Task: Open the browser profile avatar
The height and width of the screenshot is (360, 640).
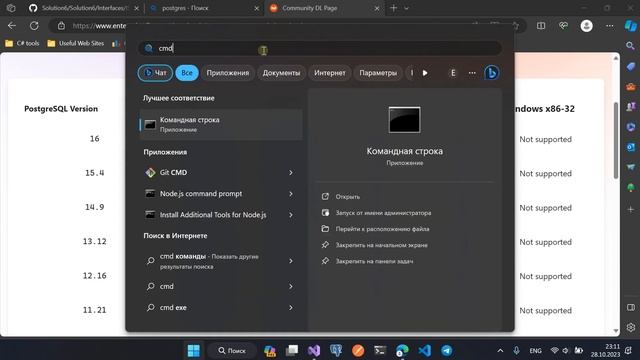Action: [587, 26]
